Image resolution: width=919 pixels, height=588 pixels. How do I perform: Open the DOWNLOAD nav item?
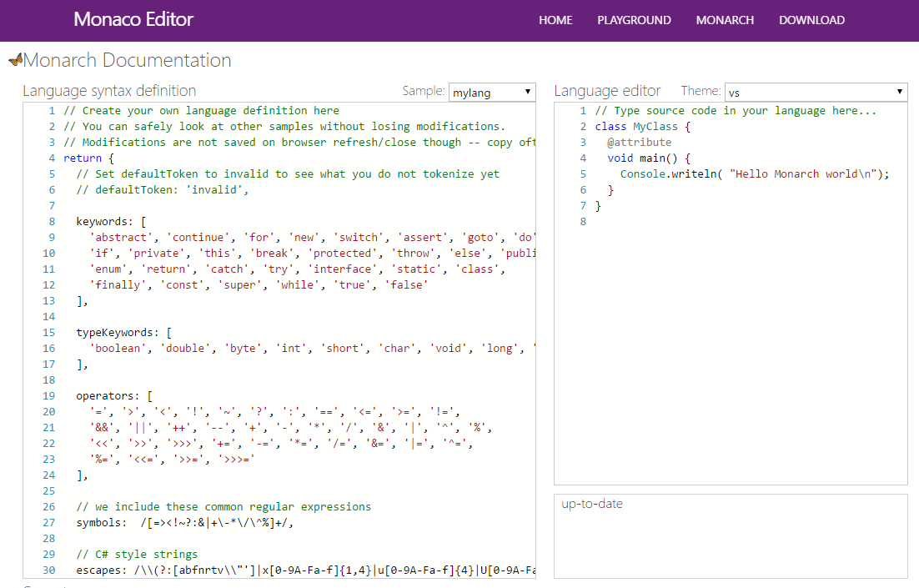[811, 20]
